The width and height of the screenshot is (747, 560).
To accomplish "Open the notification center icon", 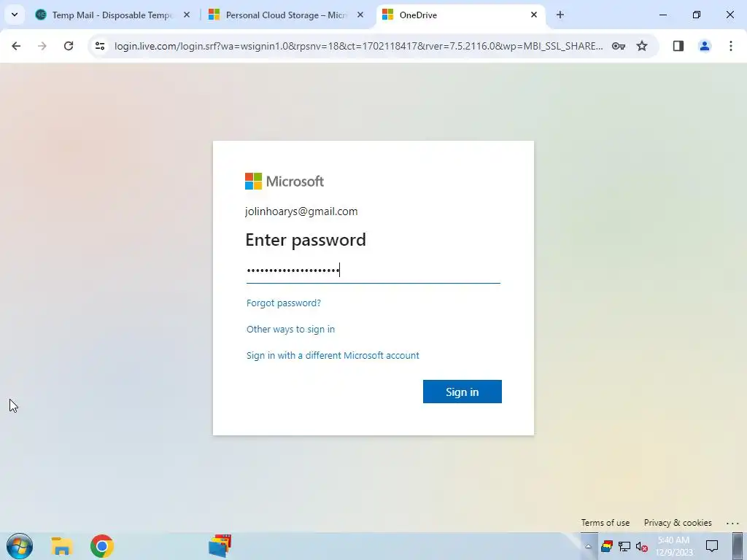I will [x=712, y=545].
